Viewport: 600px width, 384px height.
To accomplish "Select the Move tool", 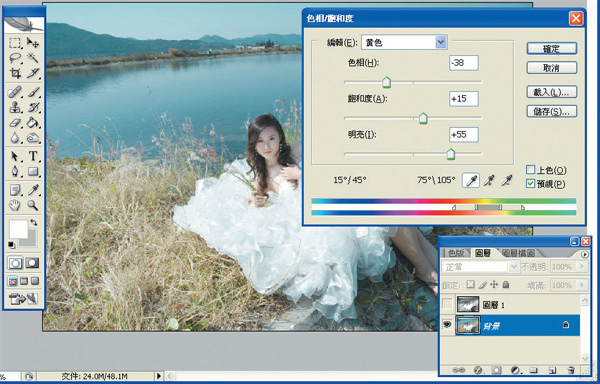I will click(33, 42).
